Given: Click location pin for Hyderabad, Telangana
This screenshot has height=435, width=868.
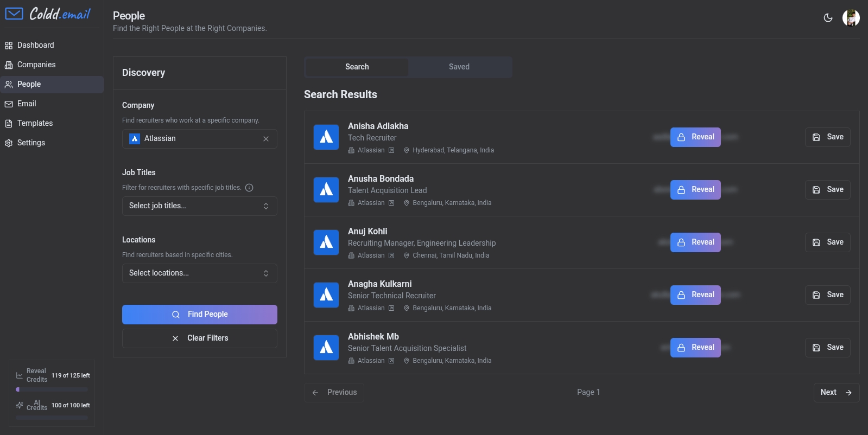Looking at the screenshot, I should (x=407, y=150).
